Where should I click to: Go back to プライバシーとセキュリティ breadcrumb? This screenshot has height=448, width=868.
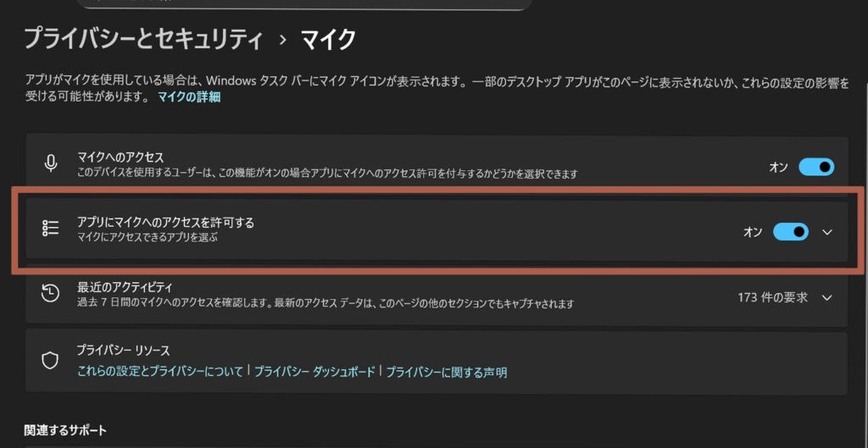143,39
